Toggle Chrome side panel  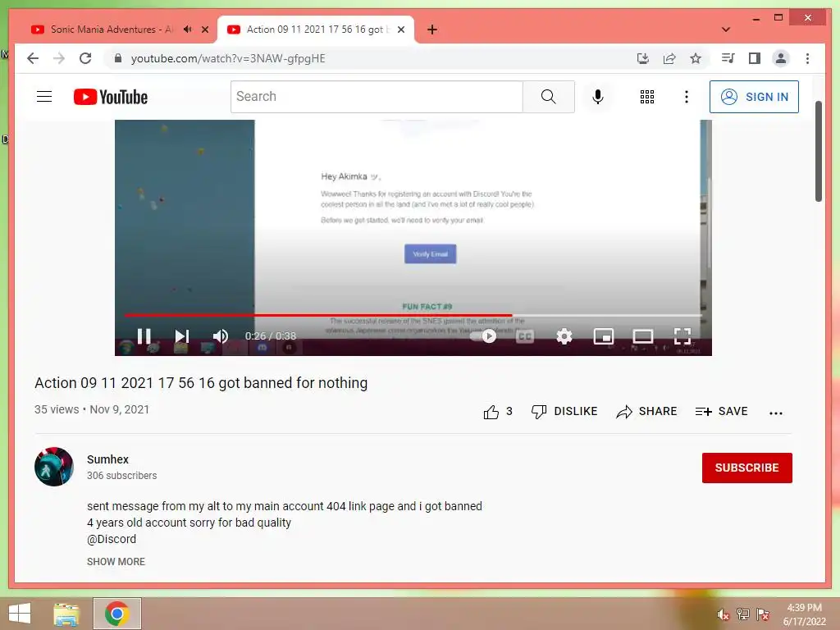pyautogui.click(x=755, y=58)
